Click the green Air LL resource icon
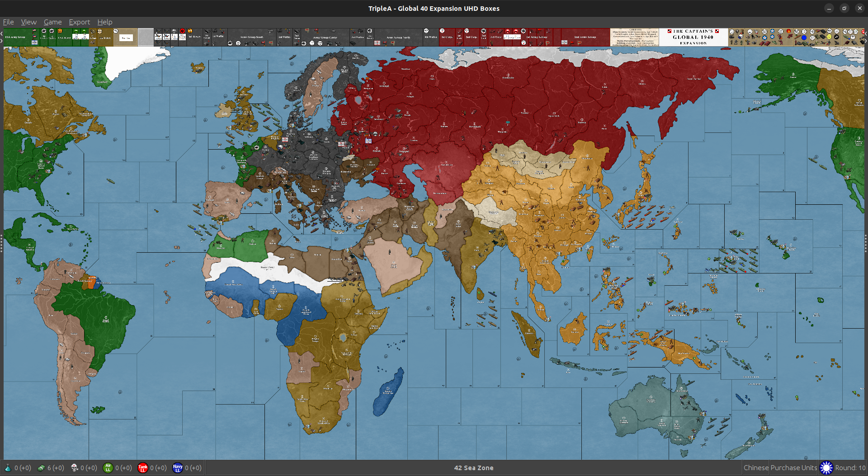This screenshot has width=868, height=476. (x=108, y=468)
